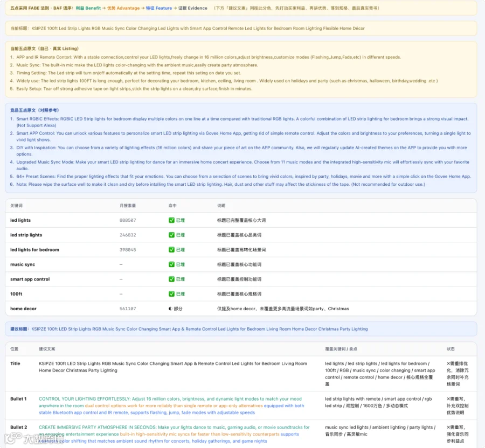Select the 'Bullet 1' position cell
The width and height of the screenshot is (485, 448).
pos(18,399)
